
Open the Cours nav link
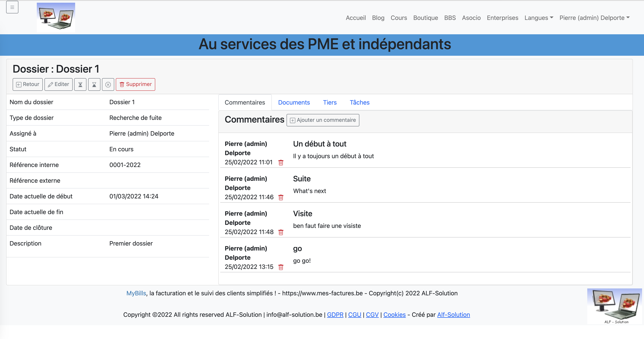click(x=399, y=18)
